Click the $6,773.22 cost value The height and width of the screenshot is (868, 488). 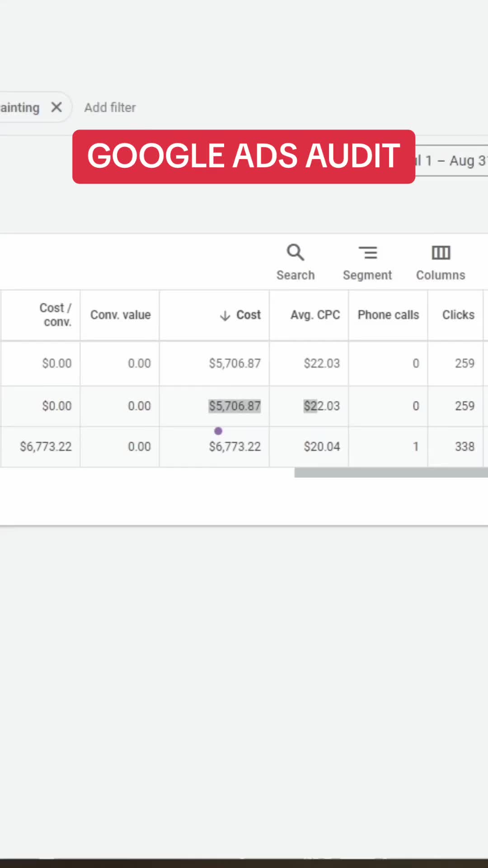point(235,447)
